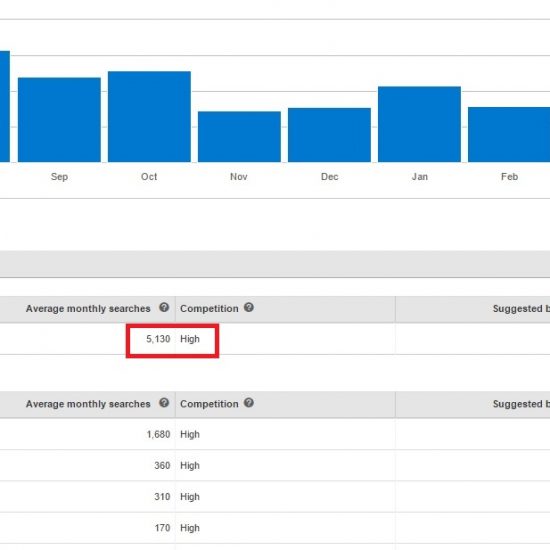Viewport: 550px width, 550px height.
Task: Open help icon next to second Average monthly searches
Action: click(x=164, y=403)
